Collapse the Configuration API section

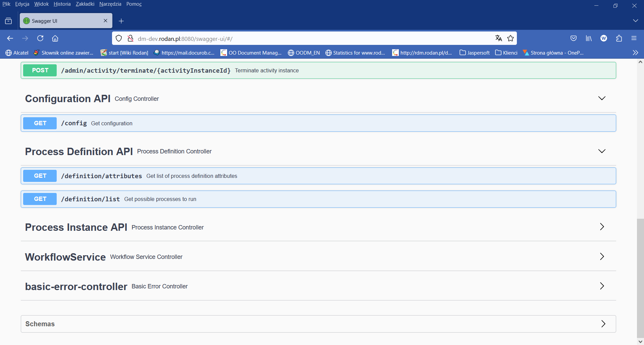pos(602,98)
